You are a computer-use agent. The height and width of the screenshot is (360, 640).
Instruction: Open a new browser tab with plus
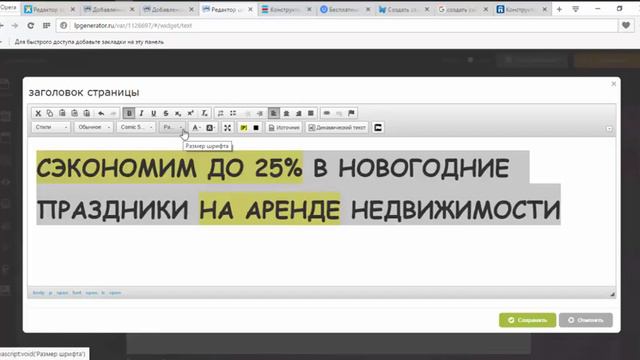click(x=559, y=9)
